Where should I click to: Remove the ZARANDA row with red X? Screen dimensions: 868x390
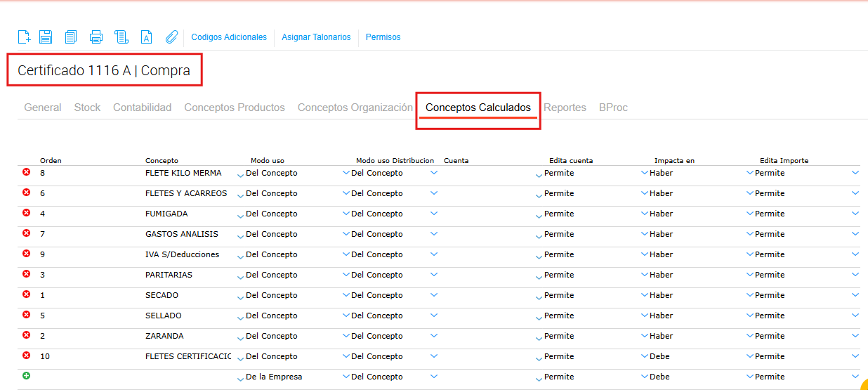(27, 335)
